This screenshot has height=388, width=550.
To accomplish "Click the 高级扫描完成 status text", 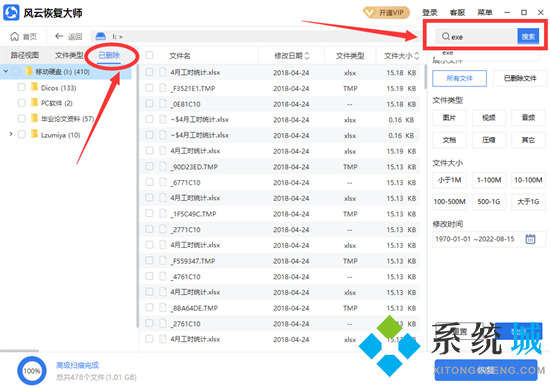I will (77, 365).
